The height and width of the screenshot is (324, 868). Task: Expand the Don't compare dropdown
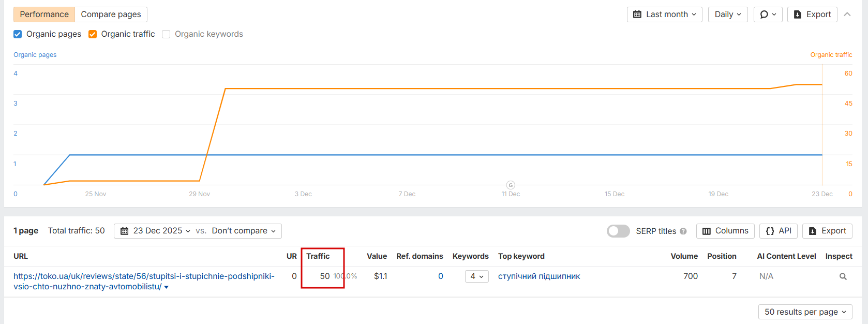[x=244, y=231]
